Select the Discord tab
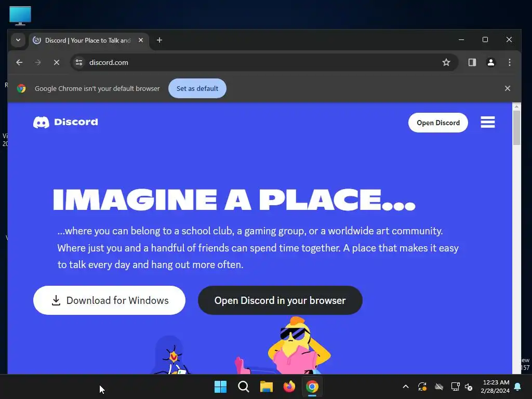532x399 pixels. coord(87,41)
